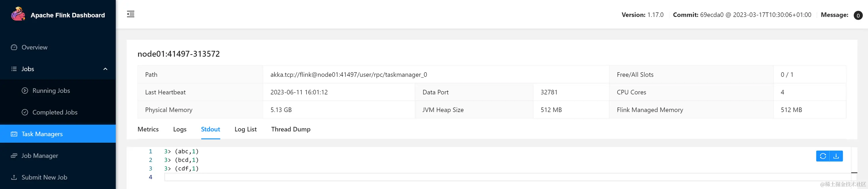Click the CPU Cores value 4
The image size is (868, 189).
tap(782, 92)
